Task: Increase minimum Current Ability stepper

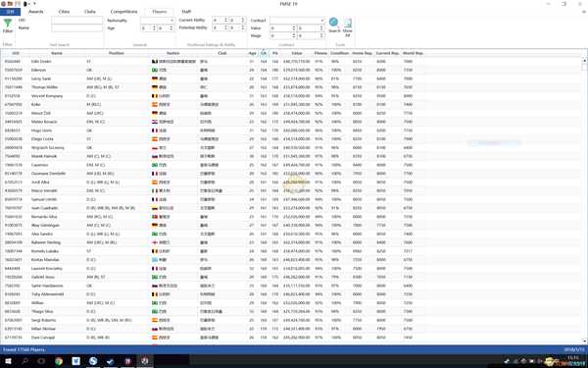Action: pyautogui.click(x=225, y=19)
